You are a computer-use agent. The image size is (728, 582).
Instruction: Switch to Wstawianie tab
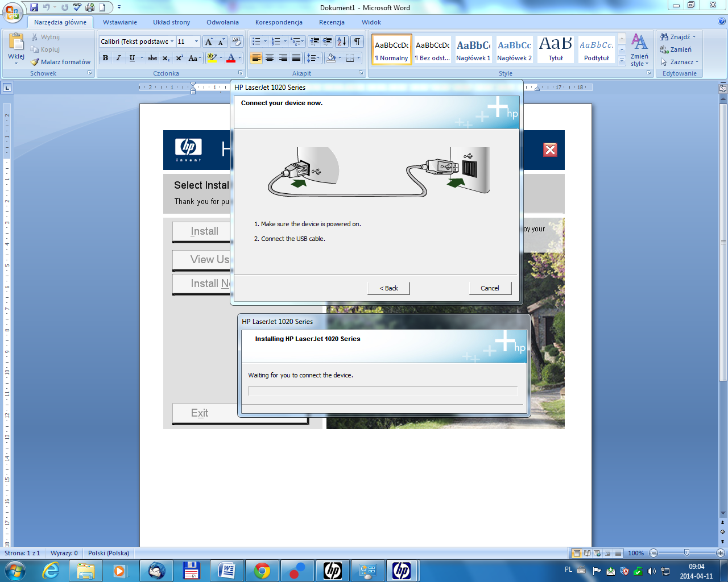click(x=120, y=22)
